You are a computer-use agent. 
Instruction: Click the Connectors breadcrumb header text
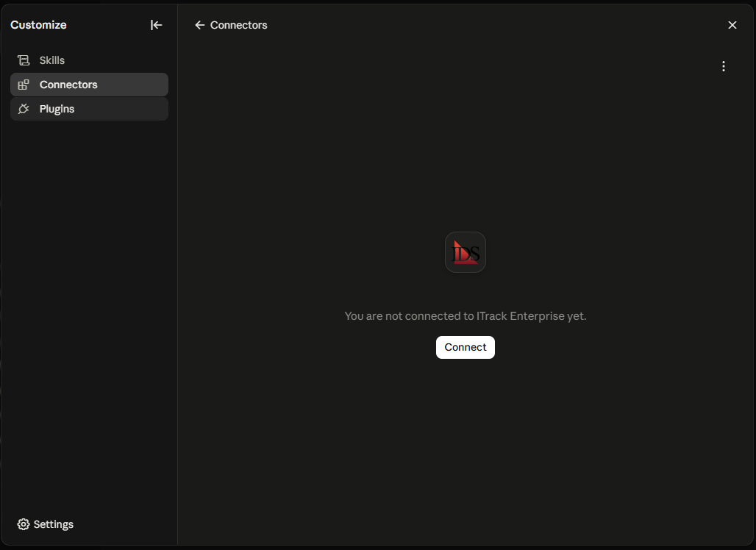pyautogui.click(x=239, y=25)
